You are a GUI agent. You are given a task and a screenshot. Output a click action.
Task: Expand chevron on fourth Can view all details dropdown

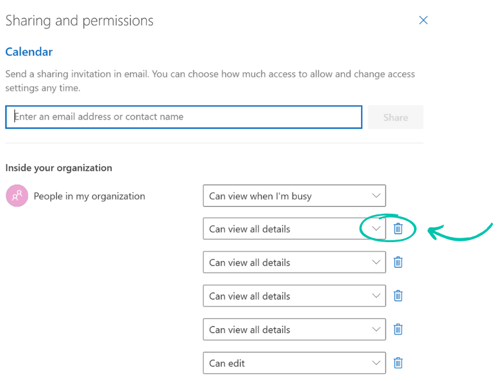pyautogui.click(x=376, y=329)
